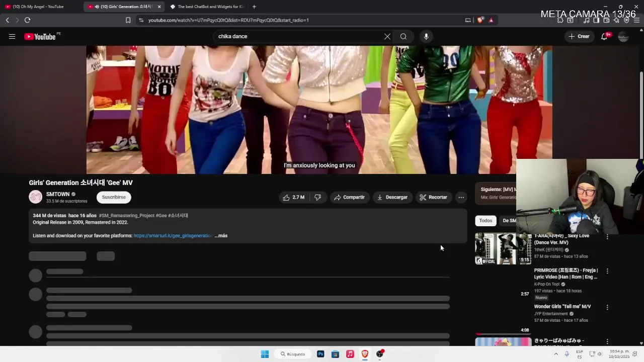Click the Gee MV video player

(x=319, y=110)
